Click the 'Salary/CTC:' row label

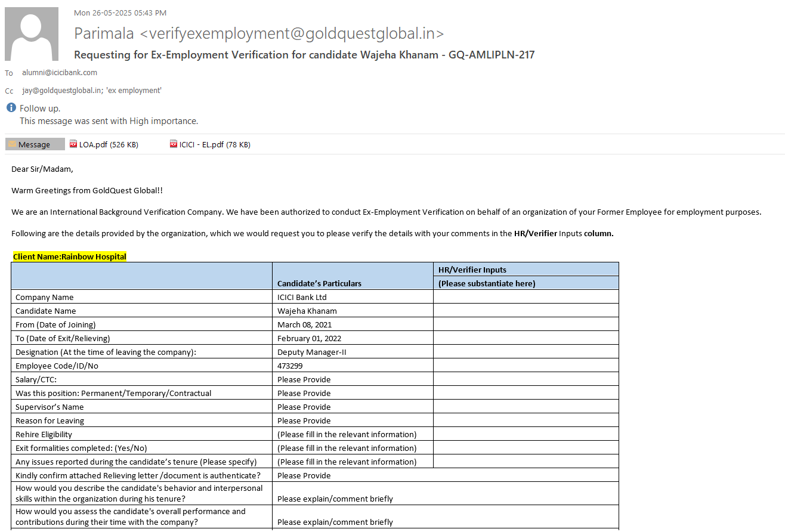pyautogui.click(x=36, y=379)
